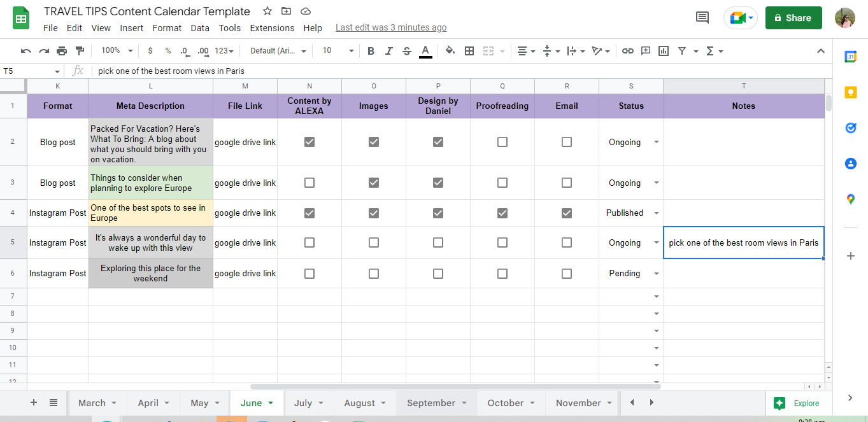Click the paint format icon
This screenshot has width=868, height=422.
point(80,51)
